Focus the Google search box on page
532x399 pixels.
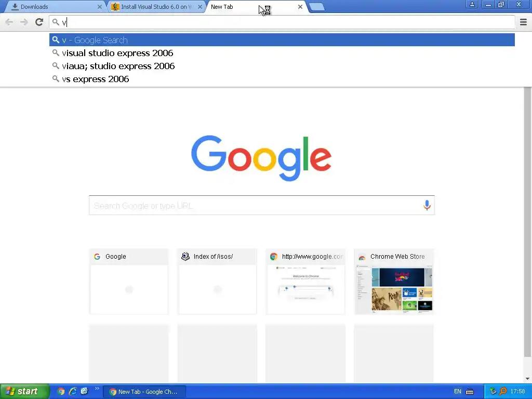(262, 205)
